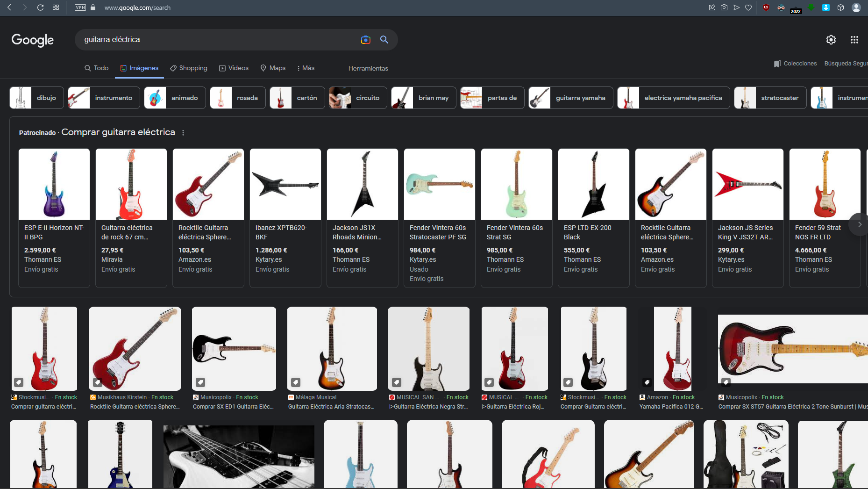Open the Maps tab
The width and height of the screenshot is (868, 489).
(x=273, y=68)
